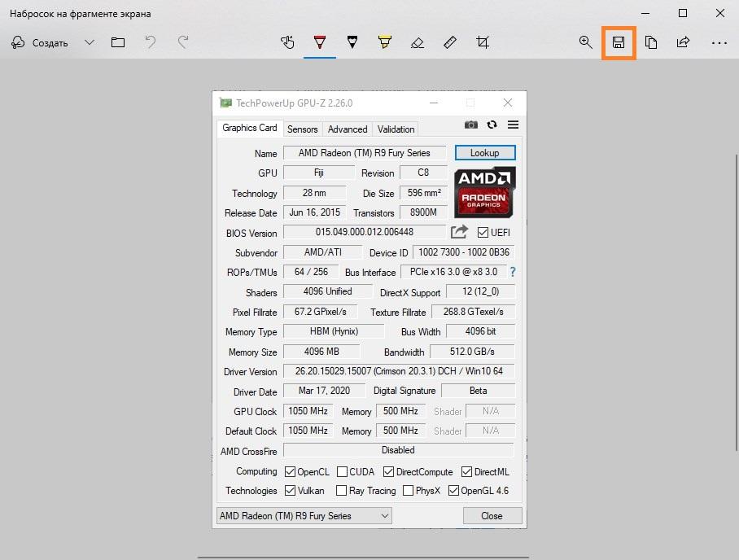This screenshot has height=560, width=739.
Task: Click the BIOS export share icon
Action: click(459, 232)
